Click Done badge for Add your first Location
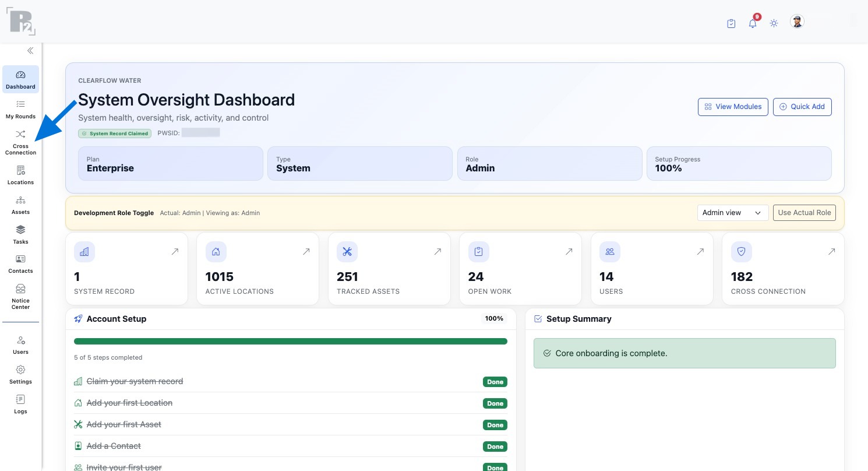 495,403
